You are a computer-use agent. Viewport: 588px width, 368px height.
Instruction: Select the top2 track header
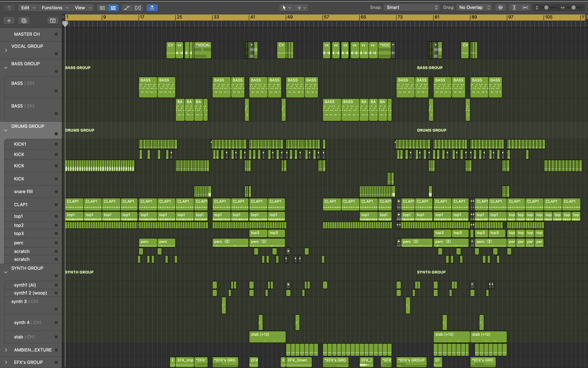point(33,225)
